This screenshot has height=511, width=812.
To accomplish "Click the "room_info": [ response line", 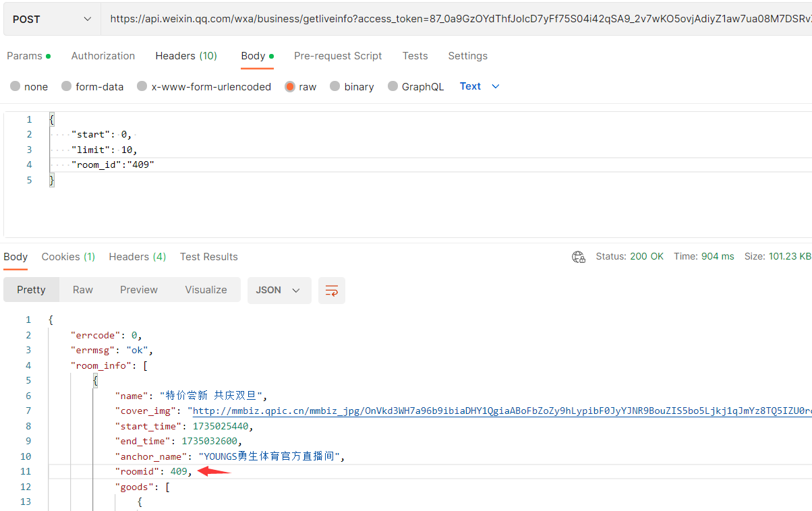I will (109, 365).
